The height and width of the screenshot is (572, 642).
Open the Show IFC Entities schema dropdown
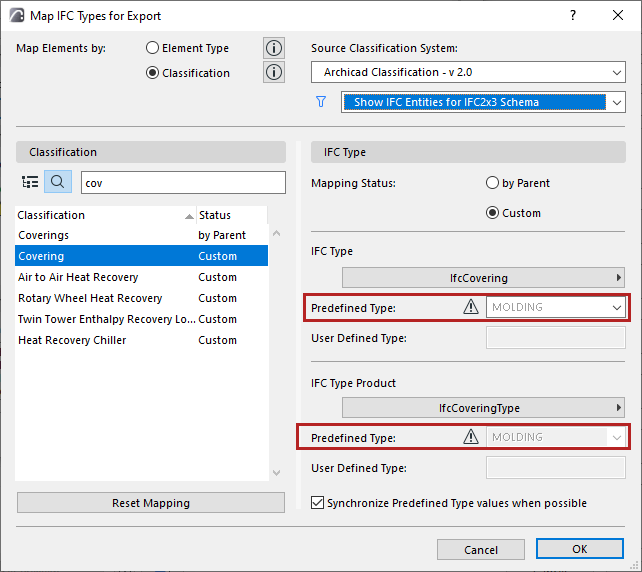pos(483,102)
